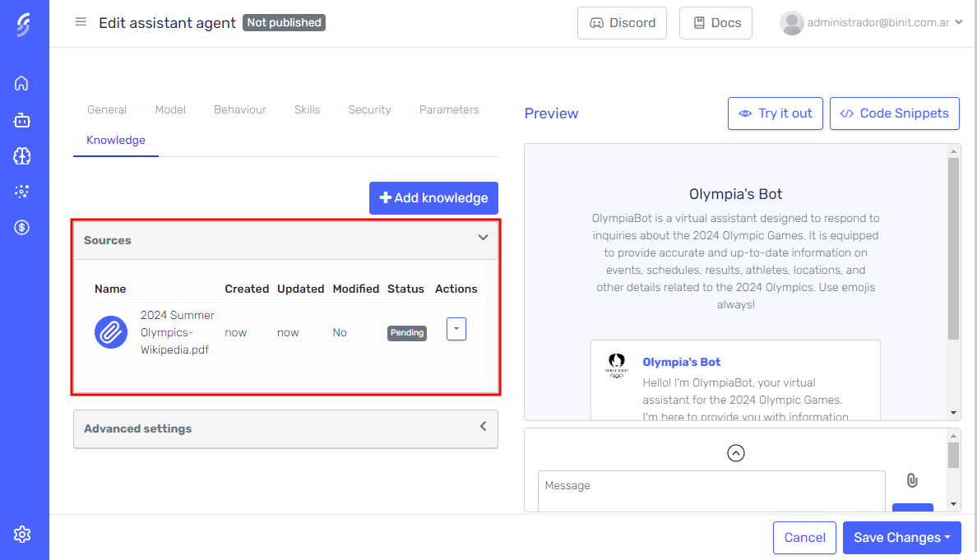
Task: Collapse the Sources panel chevron
Action: click(x=483, y=238)
